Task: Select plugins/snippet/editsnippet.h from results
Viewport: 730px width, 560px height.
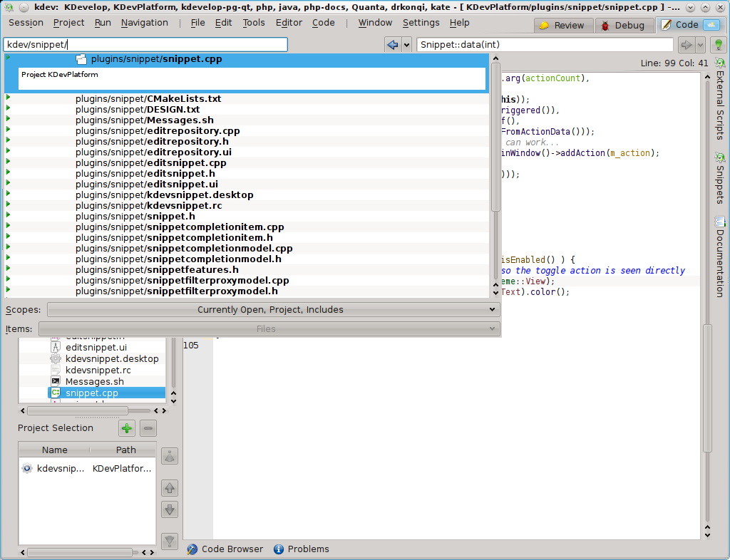Action: [x=247, y=174]
